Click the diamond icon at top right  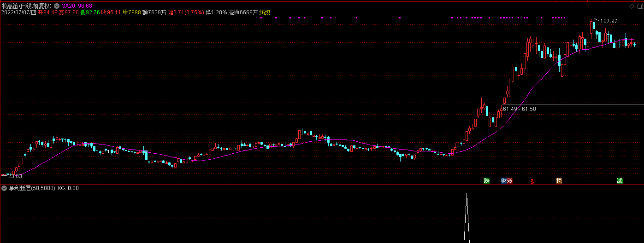[632, 6]
